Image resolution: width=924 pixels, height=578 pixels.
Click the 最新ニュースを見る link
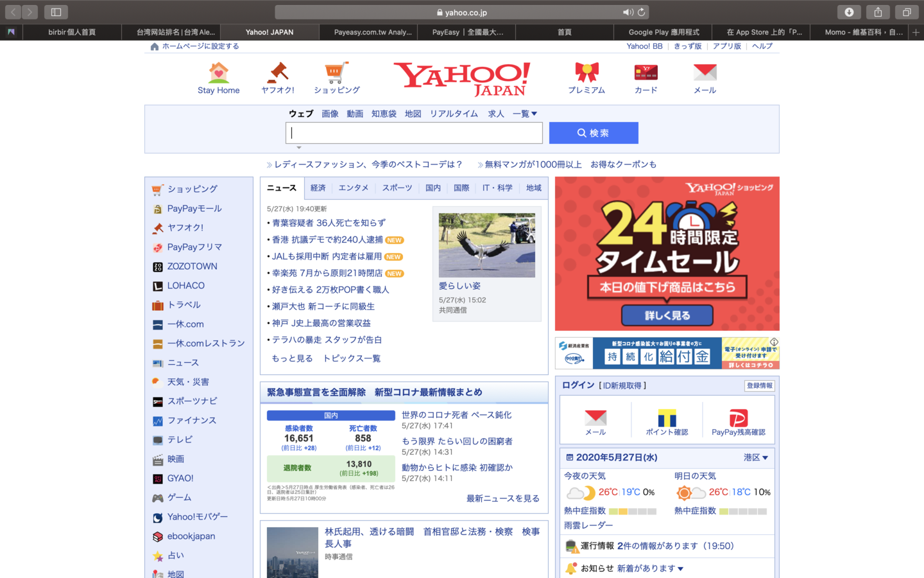tap(502, 498)
